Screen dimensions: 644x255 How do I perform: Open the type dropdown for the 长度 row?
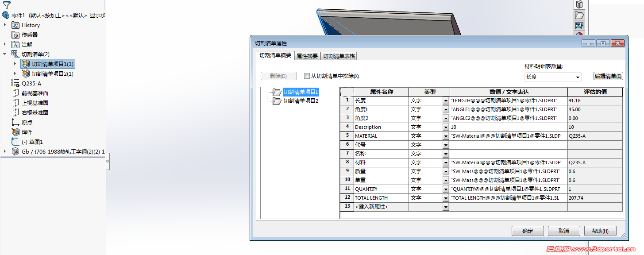point(446,100)
